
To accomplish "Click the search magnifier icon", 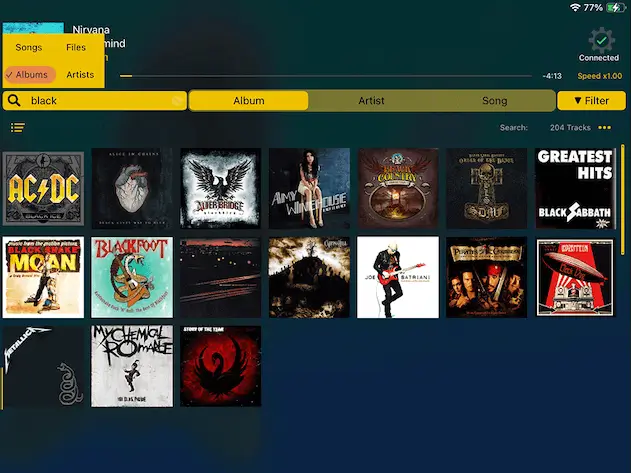I will click(14, 100).
